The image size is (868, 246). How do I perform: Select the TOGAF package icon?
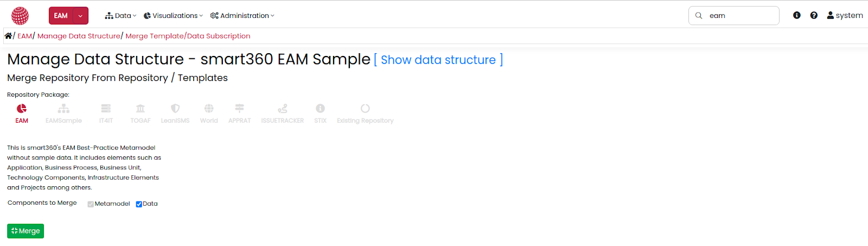141,109
